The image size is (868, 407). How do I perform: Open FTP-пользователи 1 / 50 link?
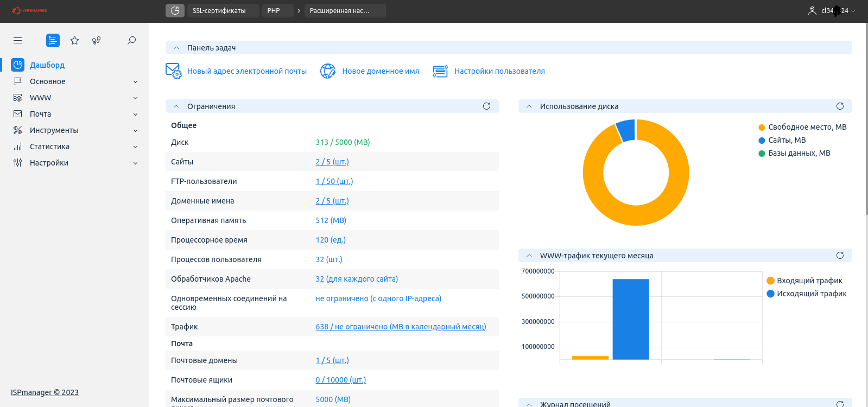coord(334,181)
